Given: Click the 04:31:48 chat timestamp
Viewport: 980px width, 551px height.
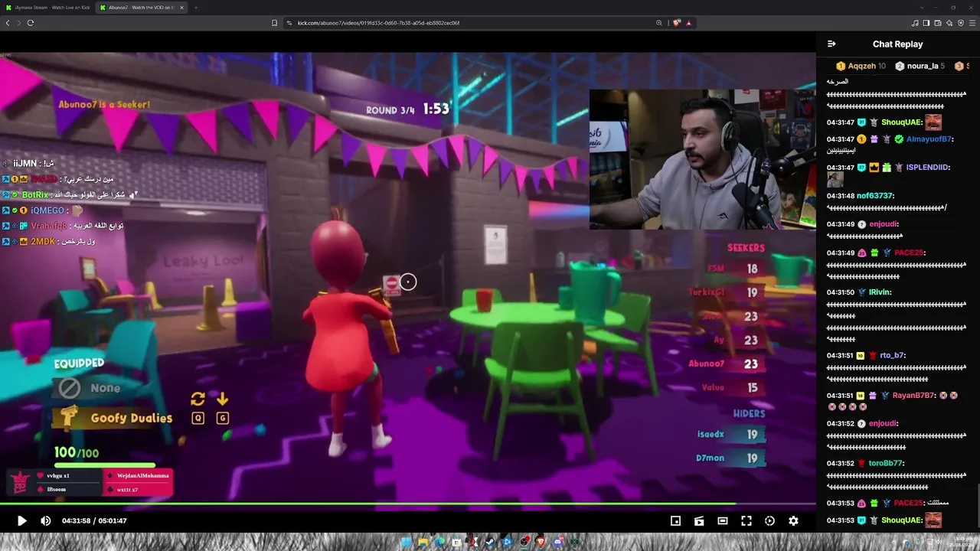Looking at the screenshot, I should tap(841, 196).
